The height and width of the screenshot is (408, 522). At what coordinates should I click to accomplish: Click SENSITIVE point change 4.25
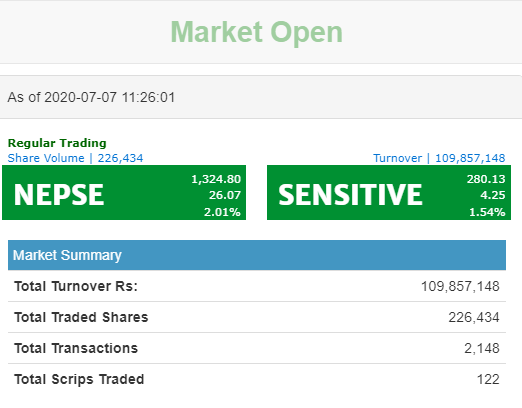click(493, 195)
